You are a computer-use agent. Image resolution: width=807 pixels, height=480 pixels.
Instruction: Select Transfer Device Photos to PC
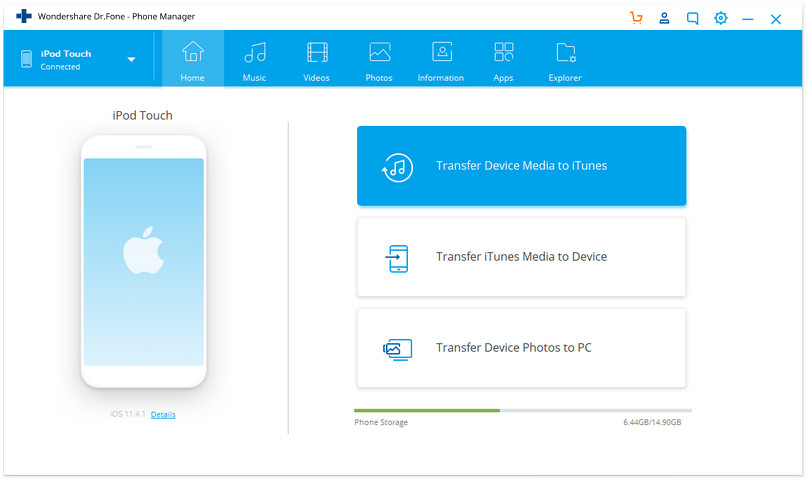click(521, 348)
